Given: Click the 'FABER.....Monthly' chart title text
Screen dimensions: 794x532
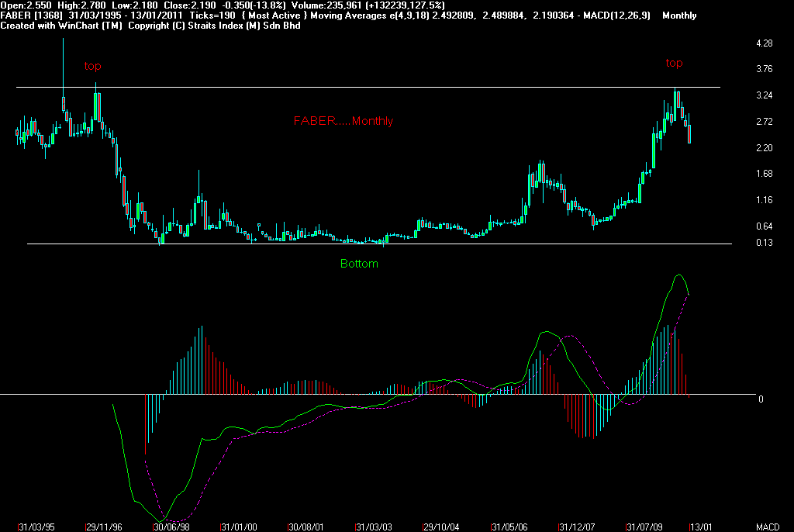Looking at the screenshot, I should [x=343, y=121].
